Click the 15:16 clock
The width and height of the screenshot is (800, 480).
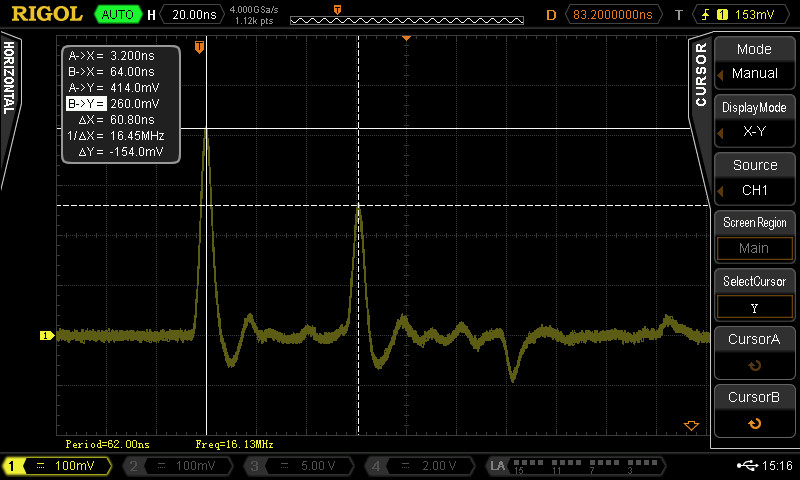777,465
